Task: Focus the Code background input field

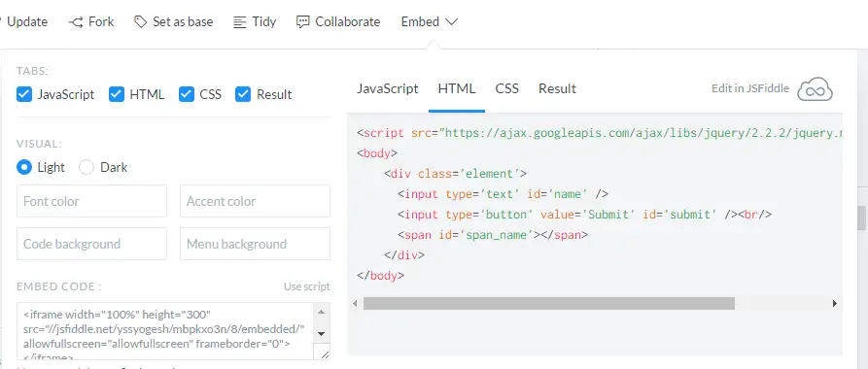Action: point(92,244)
